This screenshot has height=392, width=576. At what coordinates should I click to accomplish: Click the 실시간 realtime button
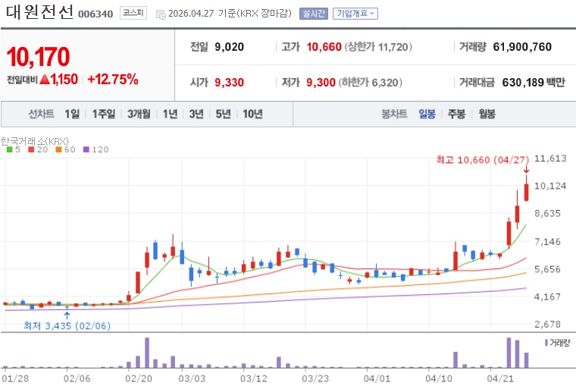[x=313, y=14]
